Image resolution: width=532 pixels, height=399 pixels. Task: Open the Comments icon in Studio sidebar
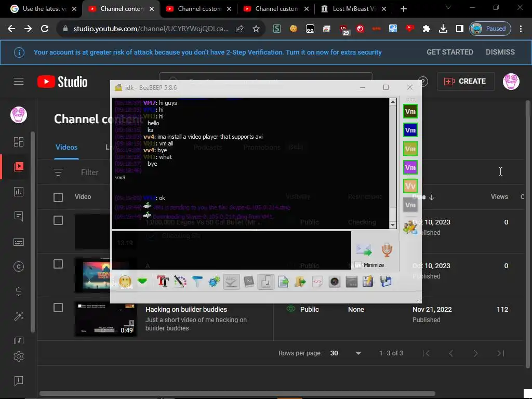(19, 217)
